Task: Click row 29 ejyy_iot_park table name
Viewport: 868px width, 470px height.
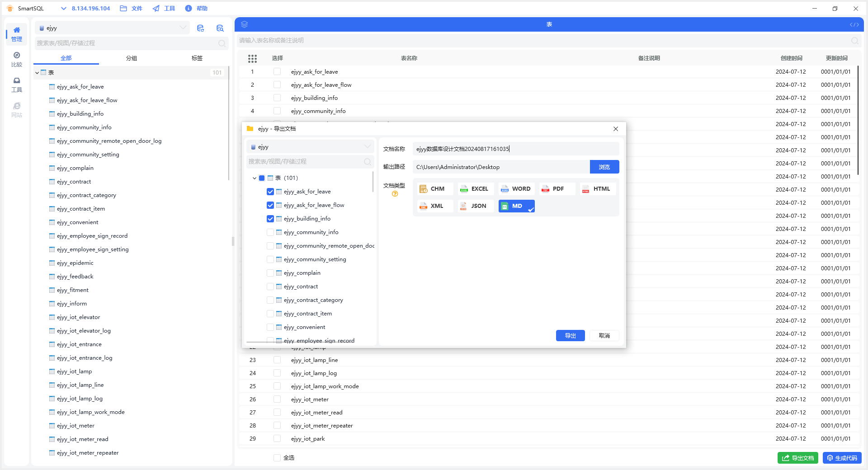Action: coord(308,439)
